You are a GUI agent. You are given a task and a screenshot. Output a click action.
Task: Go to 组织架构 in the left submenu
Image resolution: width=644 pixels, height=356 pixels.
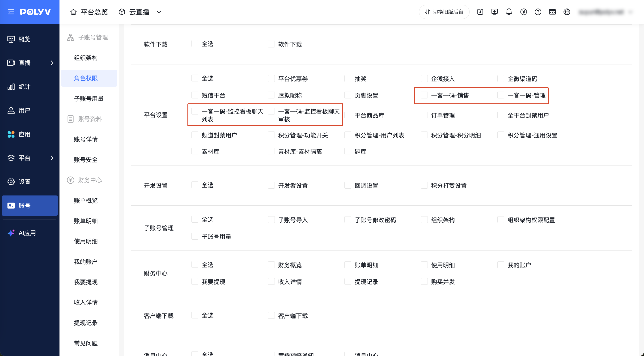click(x=86, y=58)
